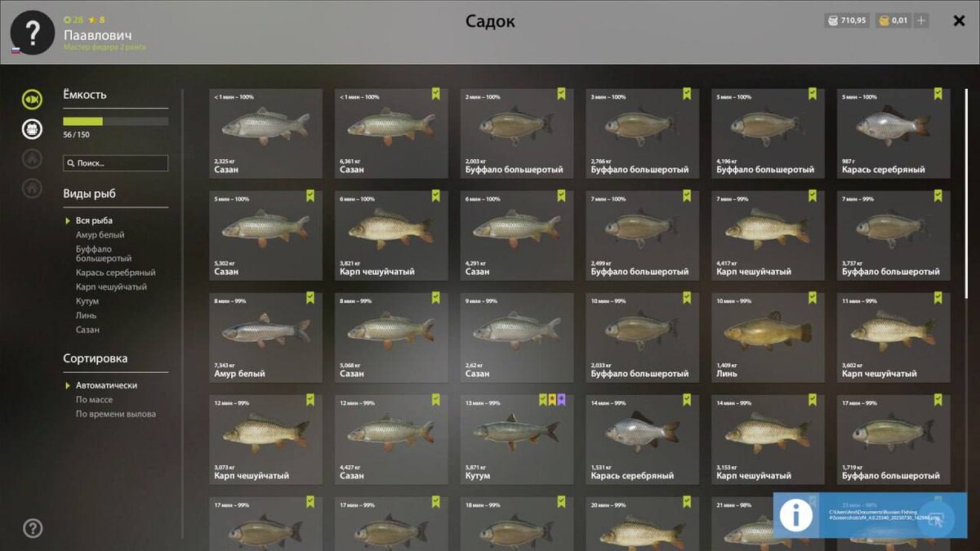Image resolution: width=980 pixels, height=551 pixels.
Task: Click the gold coins balance 0,01
Action: 893,20
